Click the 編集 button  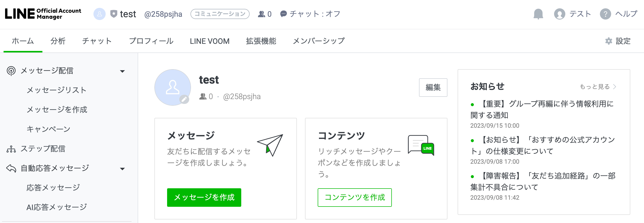[433, 88]
